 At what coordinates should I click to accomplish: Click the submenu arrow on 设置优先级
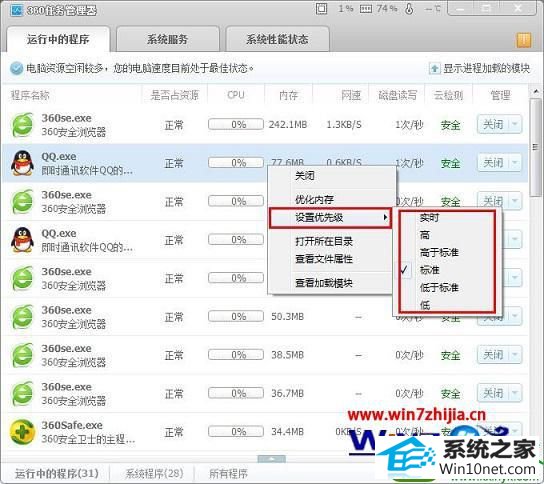(x=385, y=218)
